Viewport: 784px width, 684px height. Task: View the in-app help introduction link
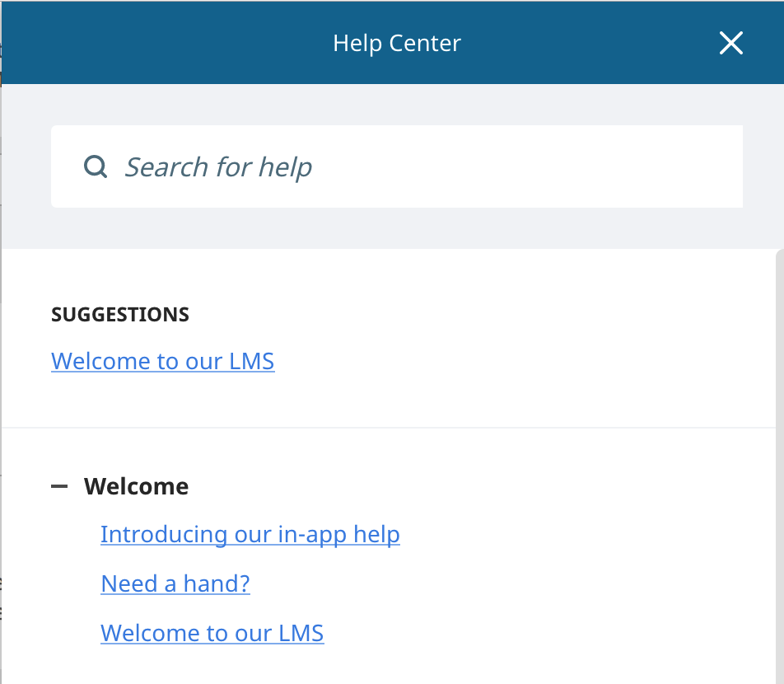(x=250, y=534)
